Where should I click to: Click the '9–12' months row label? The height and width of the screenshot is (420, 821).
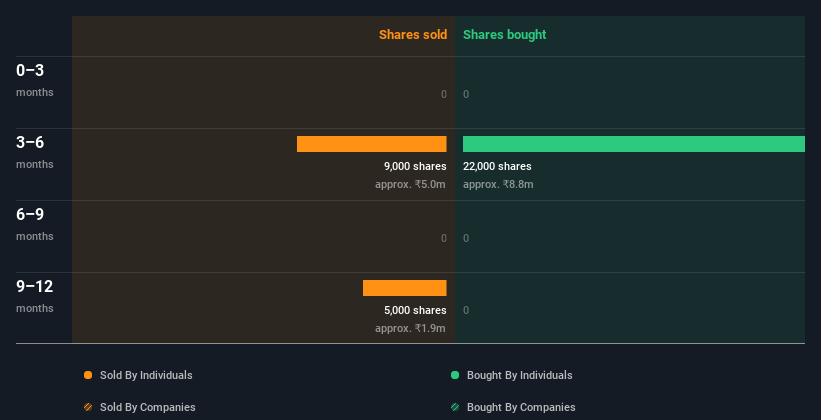click(35, 286)
